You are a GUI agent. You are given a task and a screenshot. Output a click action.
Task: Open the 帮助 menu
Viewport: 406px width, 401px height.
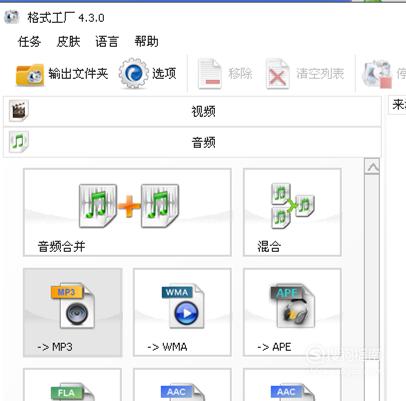[146, 42]
